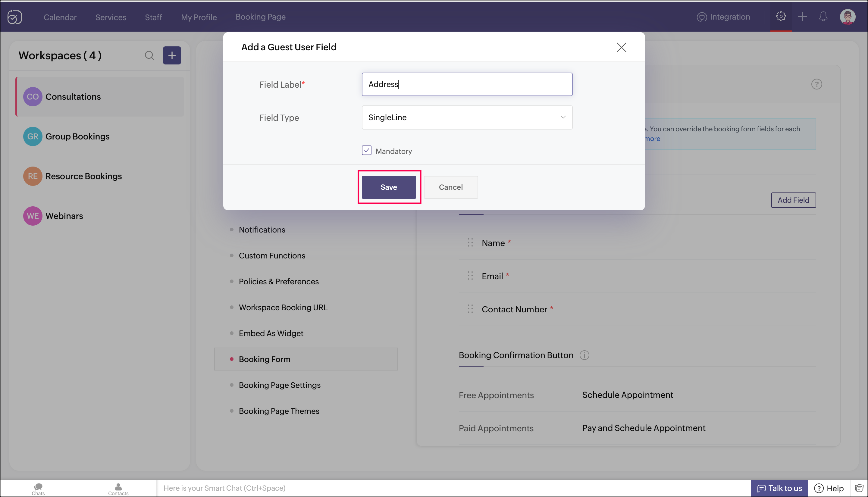Cancel adding the guest field
The width and height of the screenshot is (868, 497).
(x=450, y=187)
